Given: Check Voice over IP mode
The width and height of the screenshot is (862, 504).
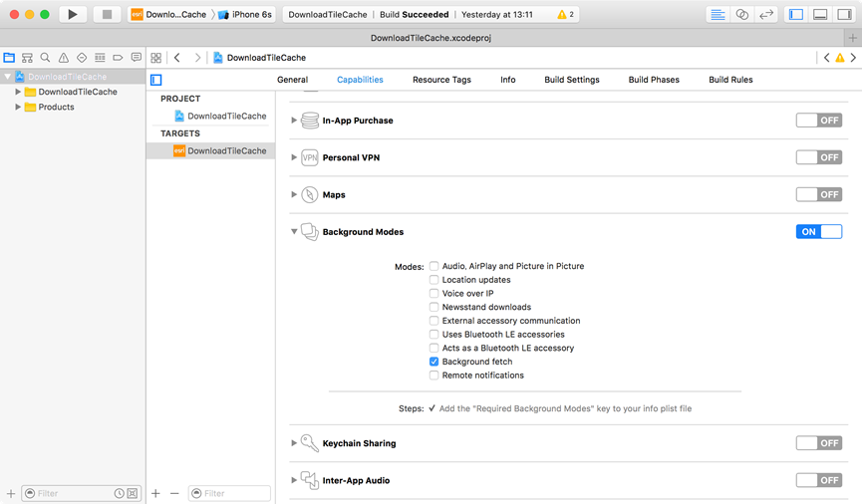Looking at the screenshot, I should tap(433, 294).
